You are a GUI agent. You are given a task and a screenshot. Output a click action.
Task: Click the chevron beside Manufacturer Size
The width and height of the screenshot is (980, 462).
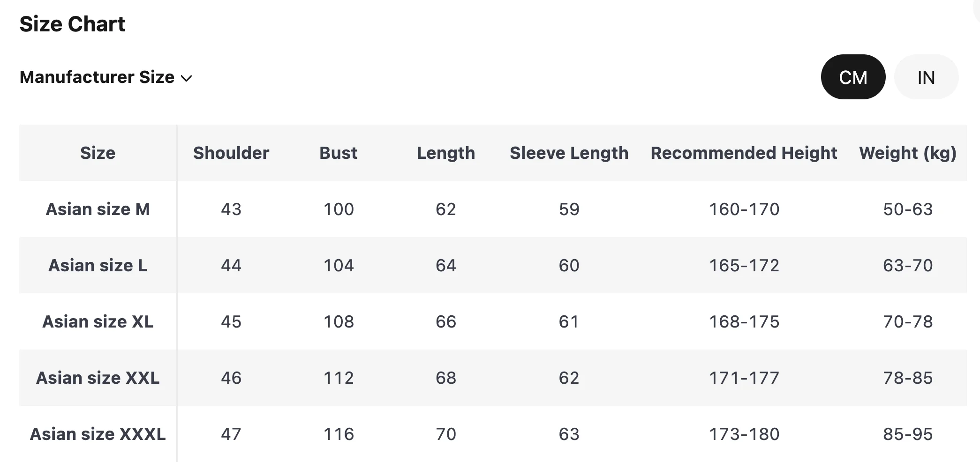(187, 78)
